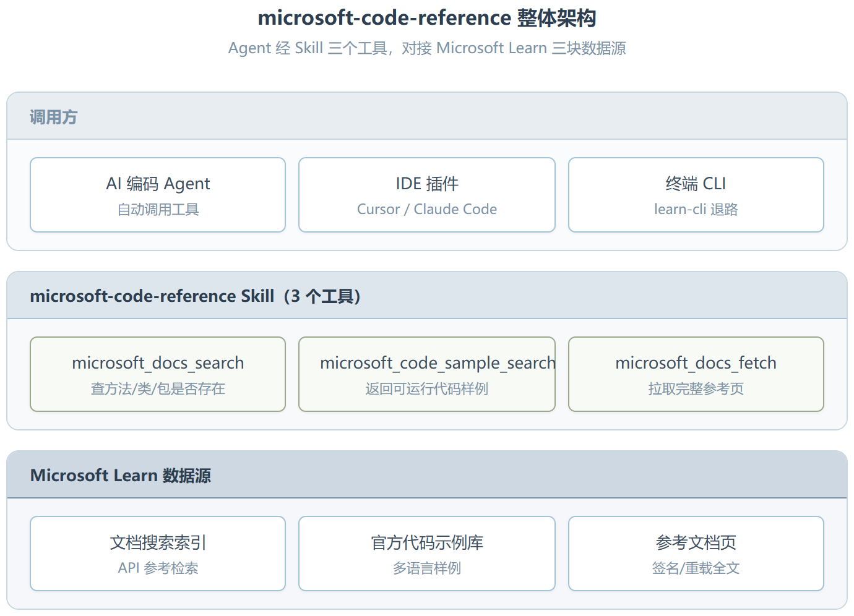Click the Microsoft Learn 数据源 section header

click(427, 475)
